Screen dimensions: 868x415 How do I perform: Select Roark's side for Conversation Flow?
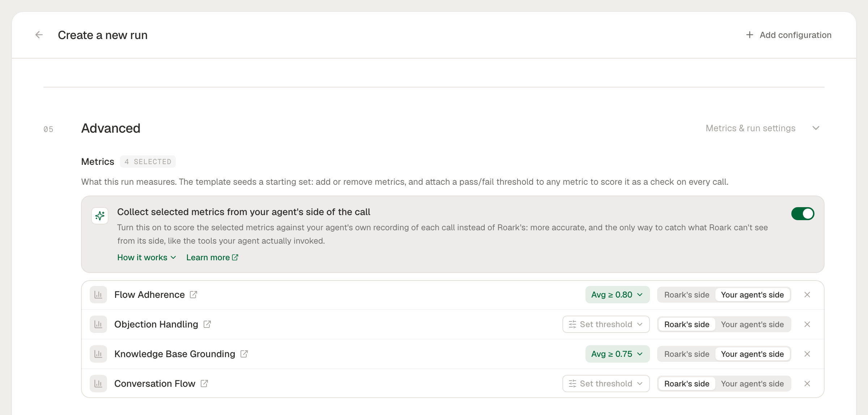click(686, 384)
